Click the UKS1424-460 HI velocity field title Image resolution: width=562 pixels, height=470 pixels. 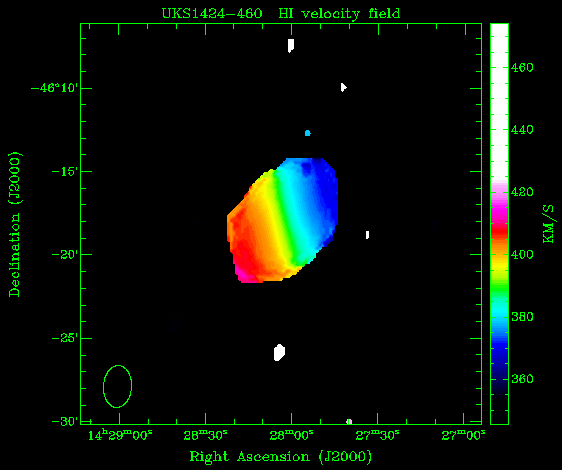(x=281, y=14)
